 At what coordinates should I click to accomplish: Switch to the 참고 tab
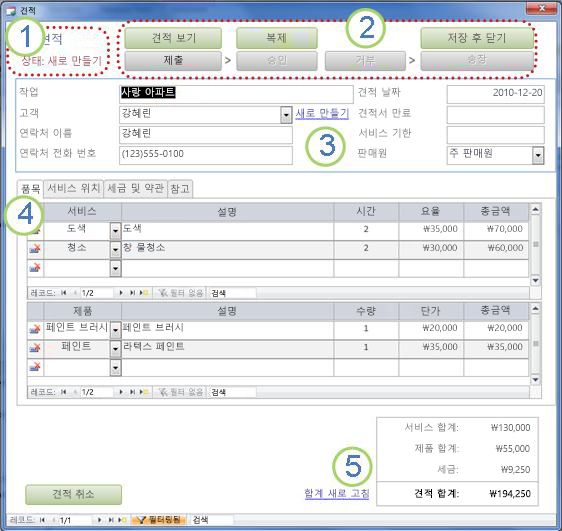tap(180, 188)
